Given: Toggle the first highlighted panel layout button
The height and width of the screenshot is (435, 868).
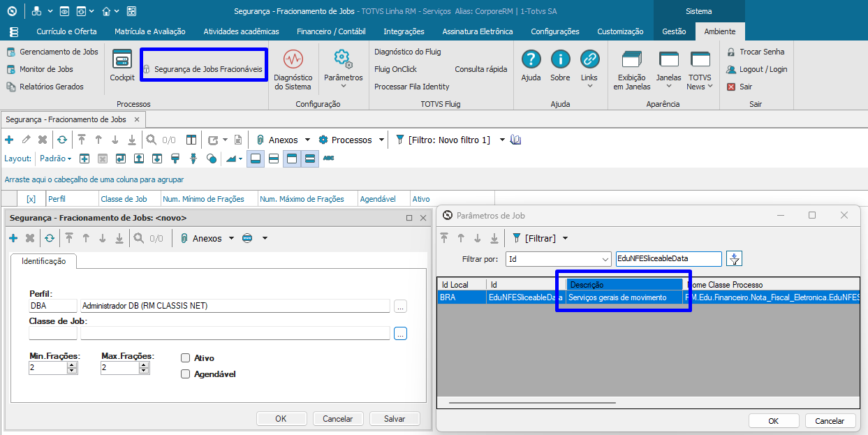Looking at the screenshot, I should 256,158.
